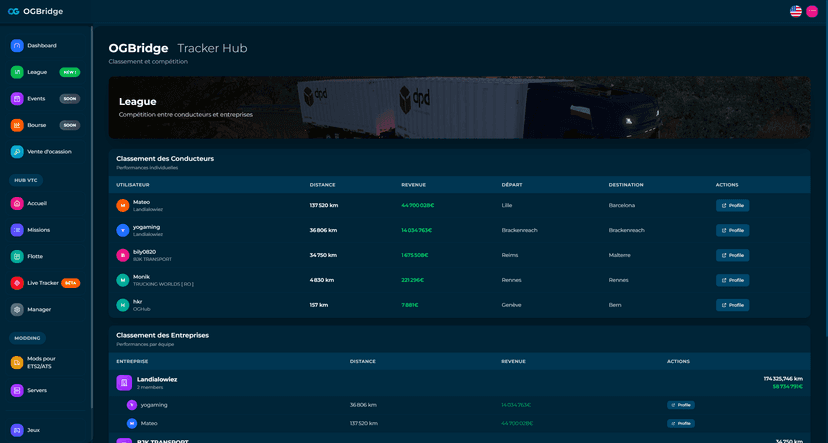Click the OGBridge logo in header
The height and width of the screenshot is (443, 828).
[x=35, y=12]
